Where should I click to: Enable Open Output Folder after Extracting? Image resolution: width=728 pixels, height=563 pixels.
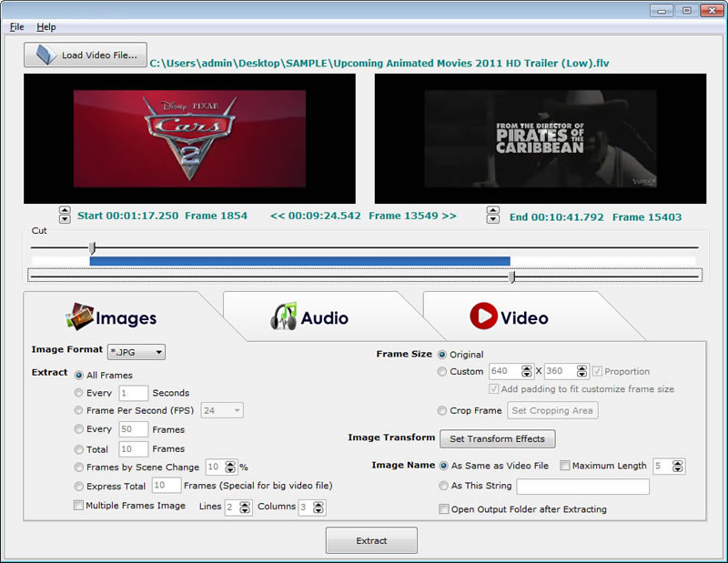click(x=443, y=510)
